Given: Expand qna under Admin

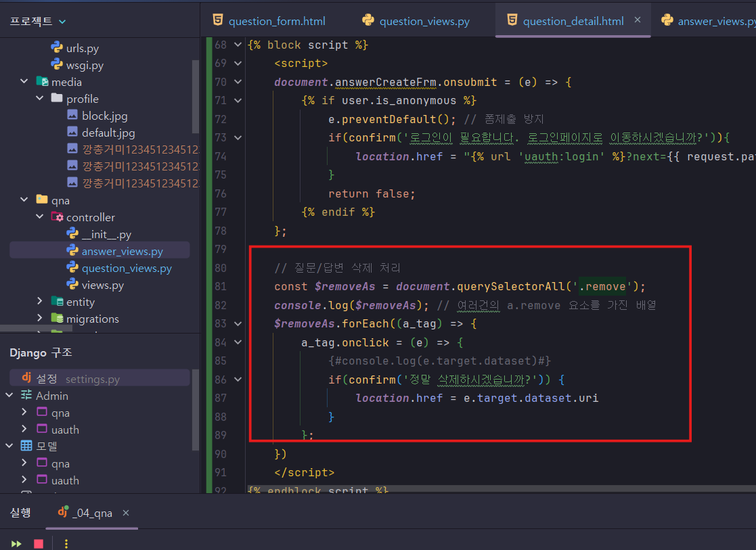Looking at the screenshot, I should click(x=24, y=412).
